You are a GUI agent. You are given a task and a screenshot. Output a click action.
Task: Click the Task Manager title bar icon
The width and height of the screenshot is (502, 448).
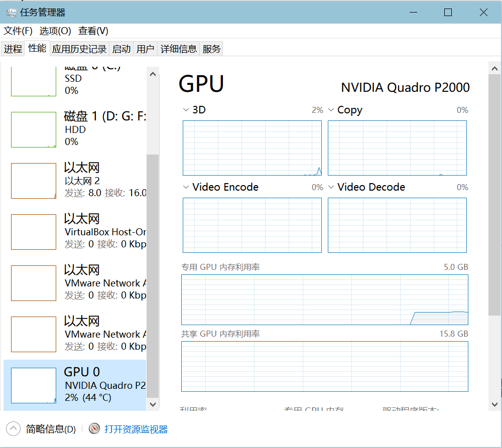coord(11,13)
